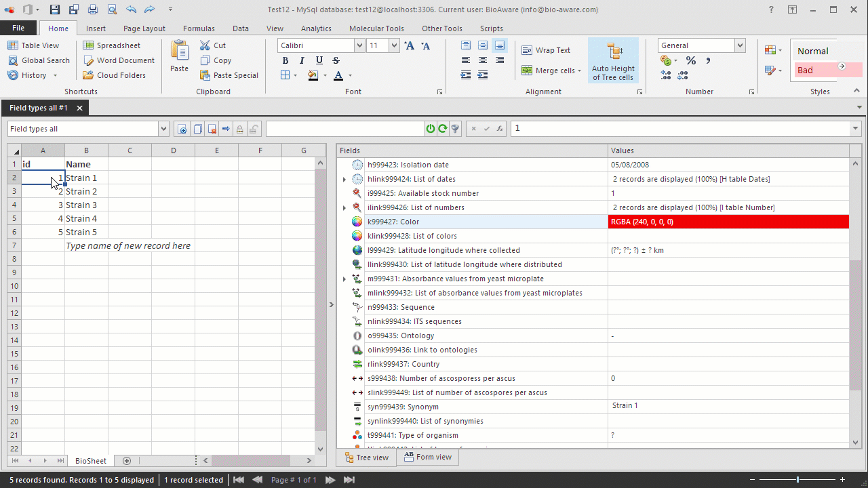
Task: Open the font name dropdown
Action: 359,45
